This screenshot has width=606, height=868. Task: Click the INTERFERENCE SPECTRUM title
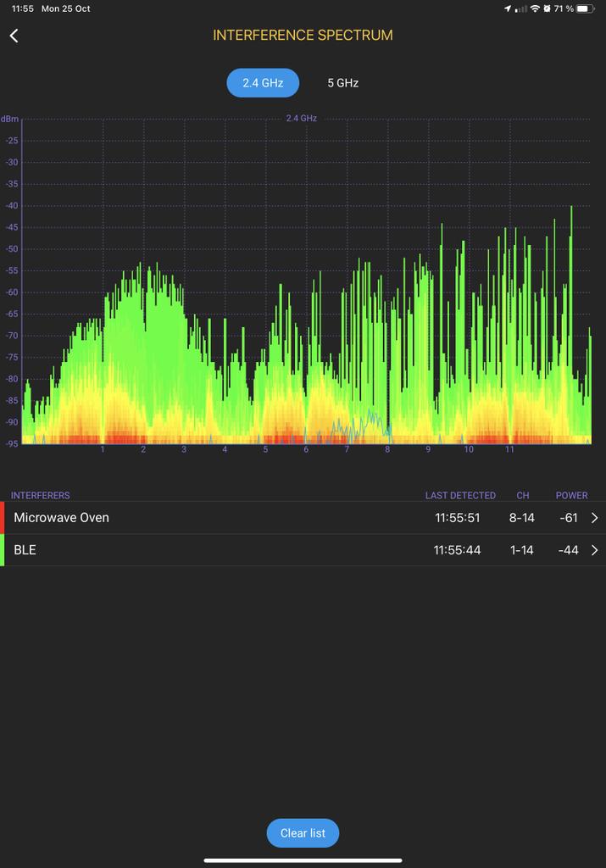[x=303, y=36]
